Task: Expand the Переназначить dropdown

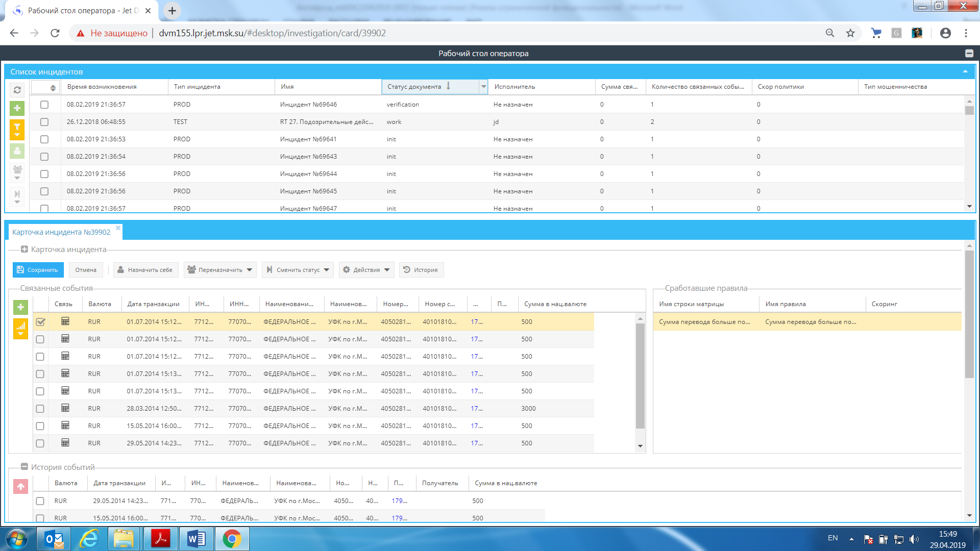Action: pyautogui.click(x=220, y=270)
